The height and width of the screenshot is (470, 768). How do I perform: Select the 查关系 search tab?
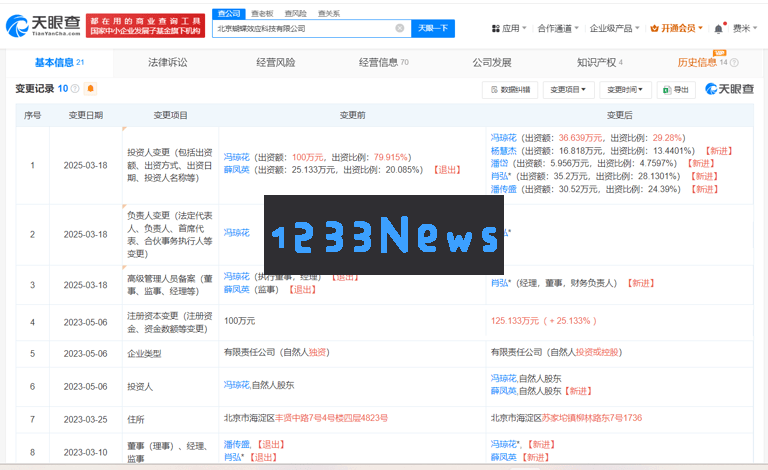(329, 14)
